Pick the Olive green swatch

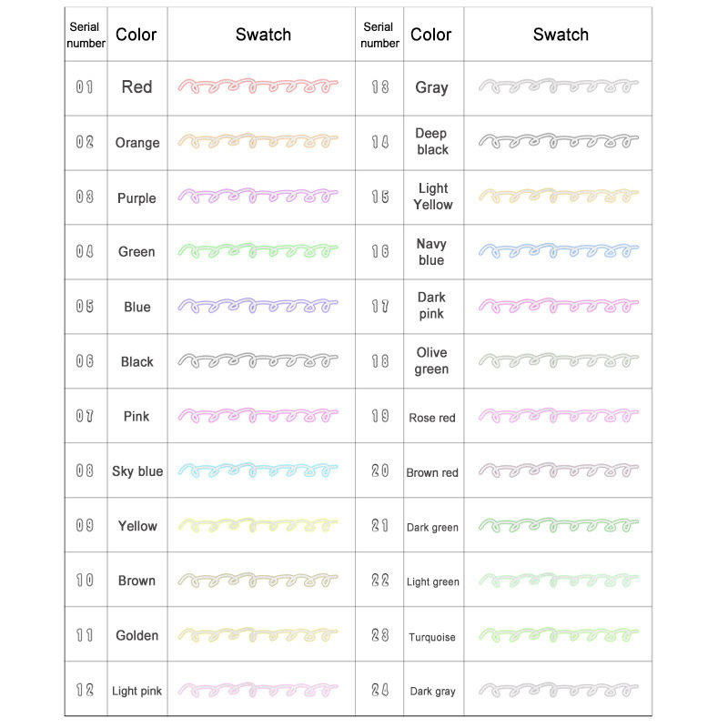(x=558, y=360)
